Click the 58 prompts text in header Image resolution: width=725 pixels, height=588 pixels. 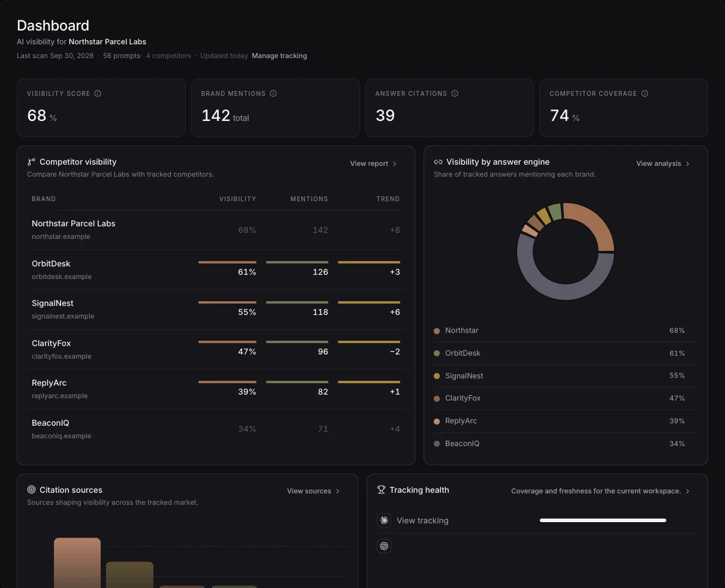pos(122,56)
